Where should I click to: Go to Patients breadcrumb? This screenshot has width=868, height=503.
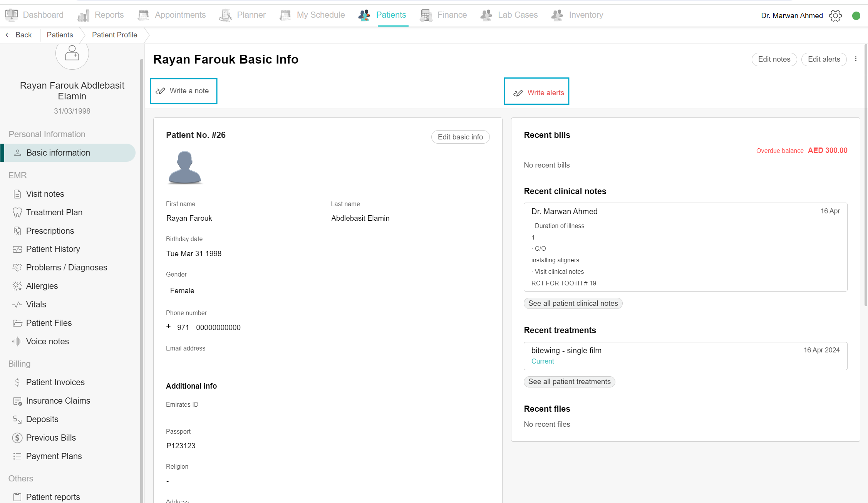coord(60,35)
